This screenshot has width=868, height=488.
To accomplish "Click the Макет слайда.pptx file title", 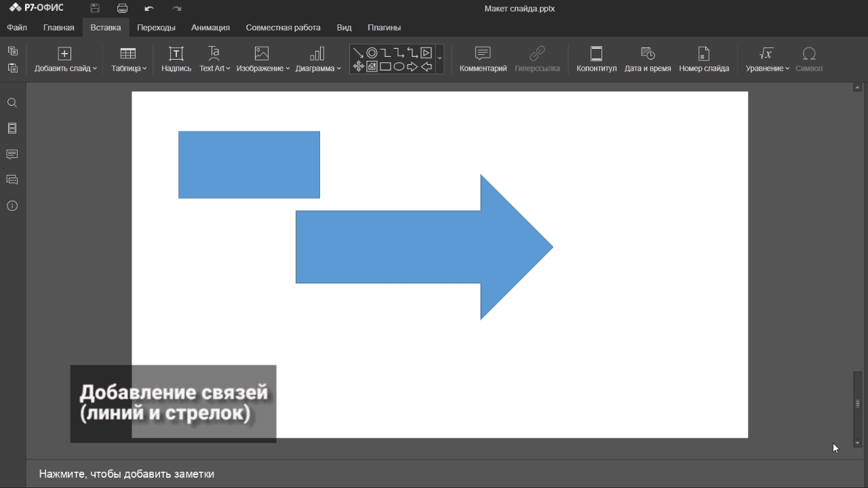I will [x=520, y=9].
